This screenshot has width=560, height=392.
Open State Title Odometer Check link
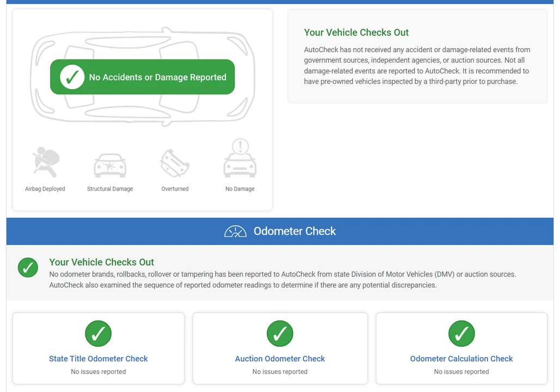(x=98, y=359)
